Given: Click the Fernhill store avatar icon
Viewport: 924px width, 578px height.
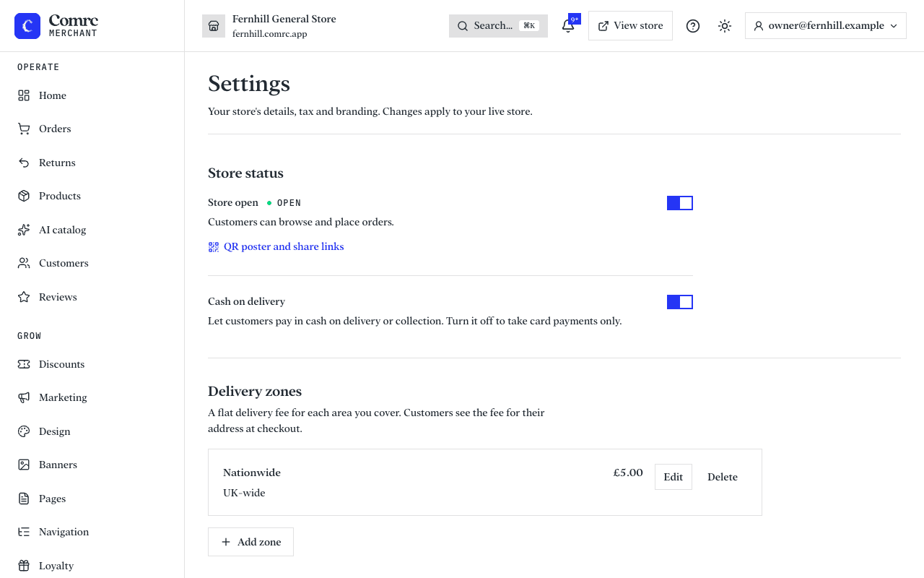Looking at the screenshot, I should click(x=214, y=26).
